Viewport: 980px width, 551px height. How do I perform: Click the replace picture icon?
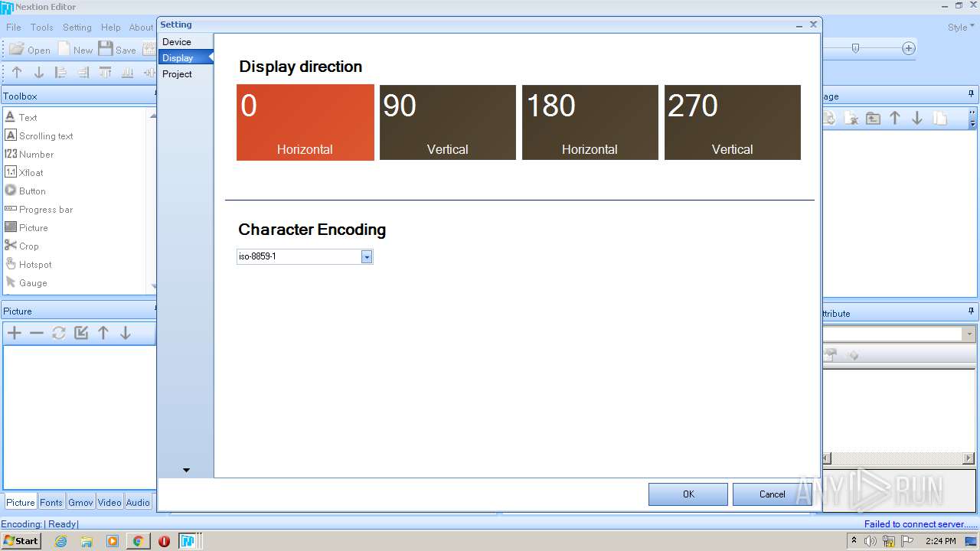[x=81, y=333]
